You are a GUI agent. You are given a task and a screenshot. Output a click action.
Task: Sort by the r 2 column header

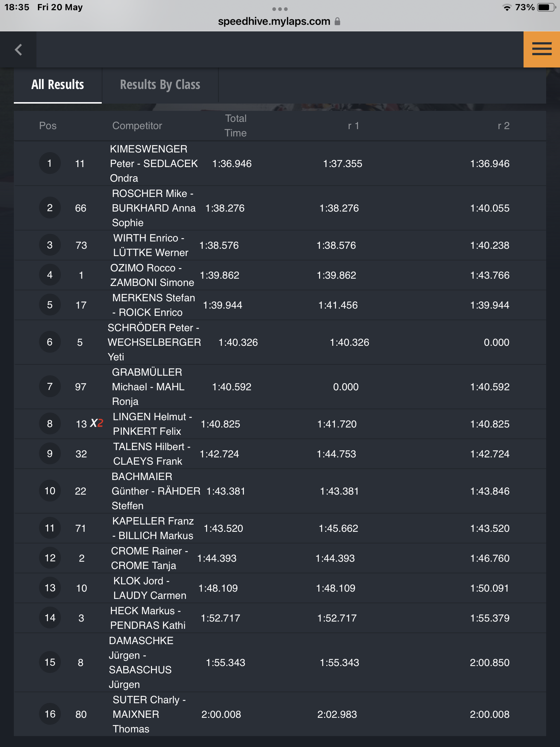(503, 126)
